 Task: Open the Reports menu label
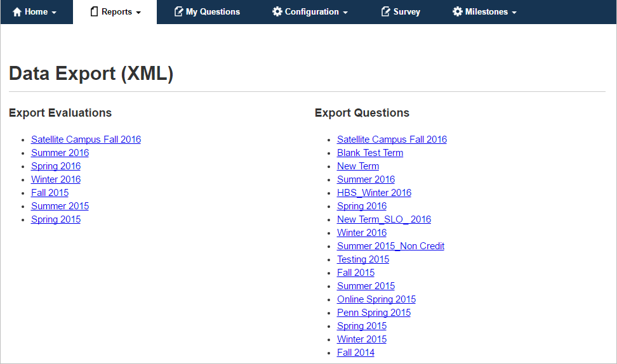pos(116,12)
